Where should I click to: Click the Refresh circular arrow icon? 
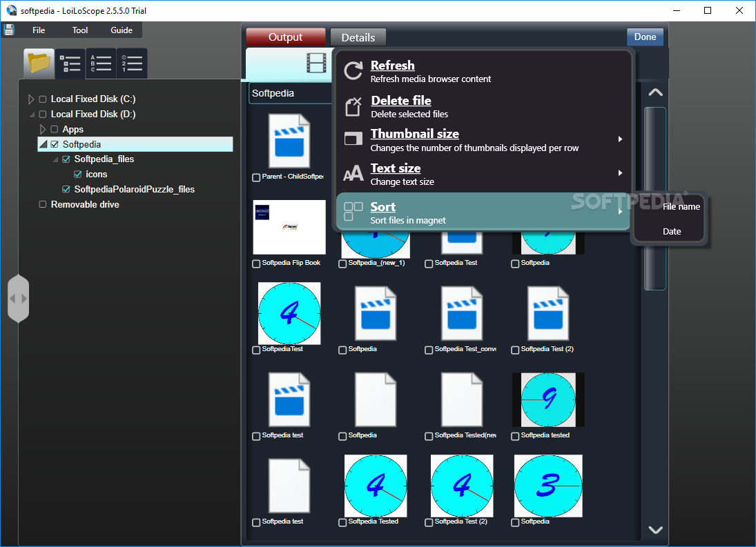tap(353, 71)
